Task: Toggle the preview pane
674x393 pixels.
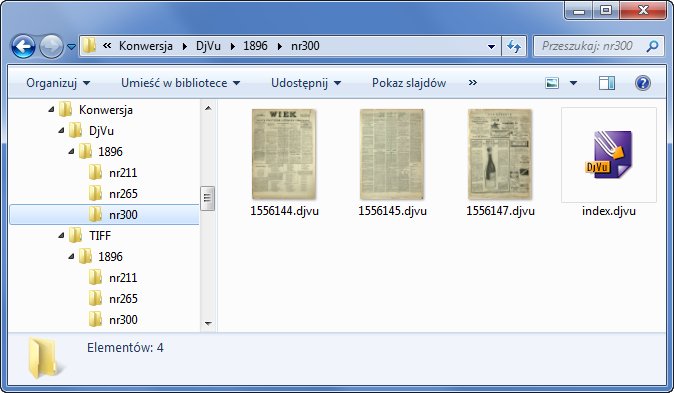Action: point(607,83)
